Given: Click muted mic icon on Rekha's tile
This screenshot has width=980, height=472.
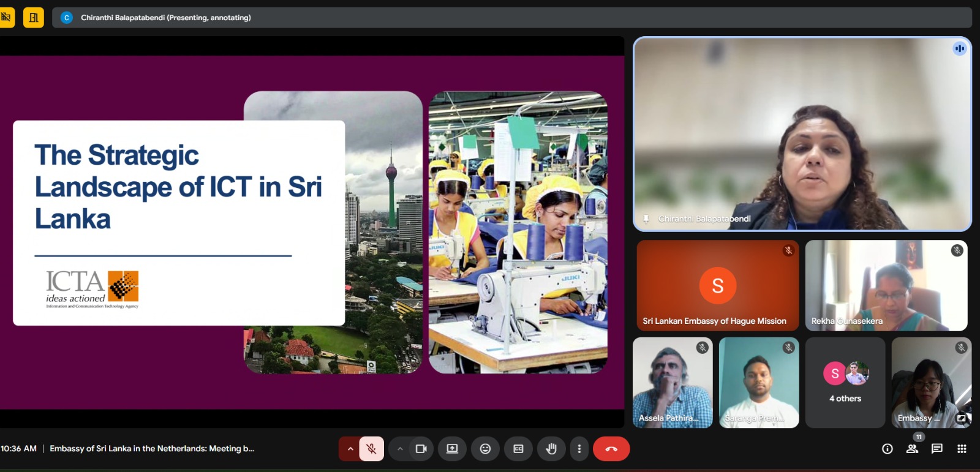Looking at the screenshot, I should pos(957,250).
